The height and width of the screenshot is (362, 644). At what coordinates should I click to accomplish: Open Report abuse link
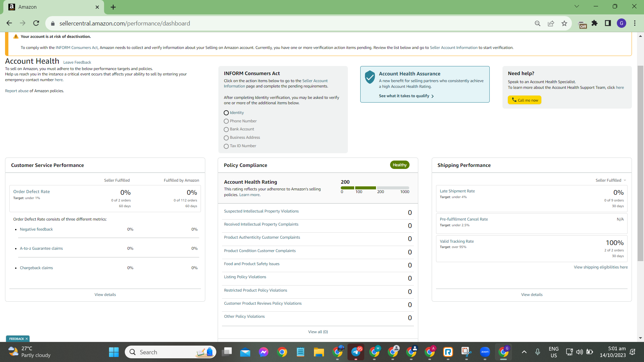click(17, 91)
